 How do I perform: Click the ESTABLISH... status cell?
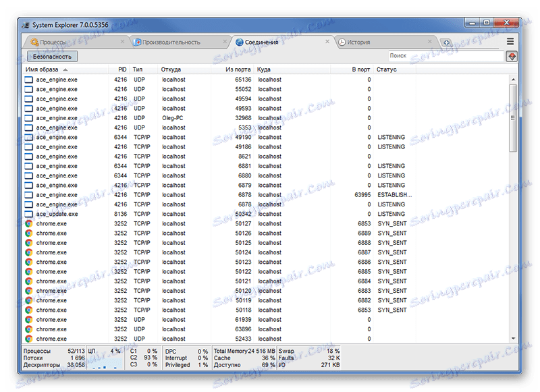[395, 195]
